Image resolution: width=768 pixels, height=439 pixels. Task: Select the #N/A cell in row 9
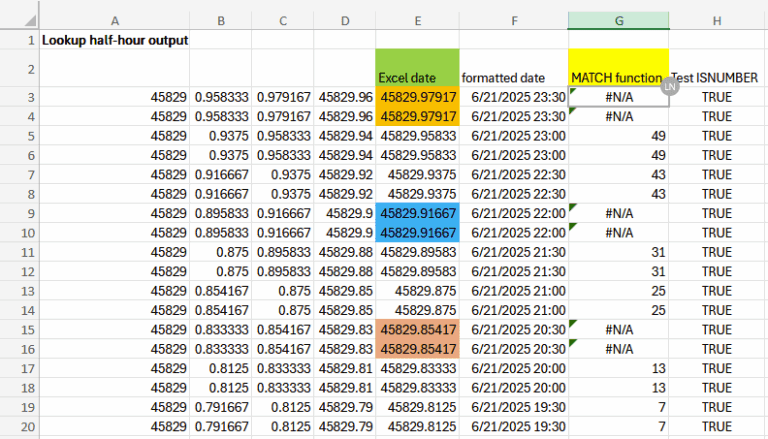point(619,213)
